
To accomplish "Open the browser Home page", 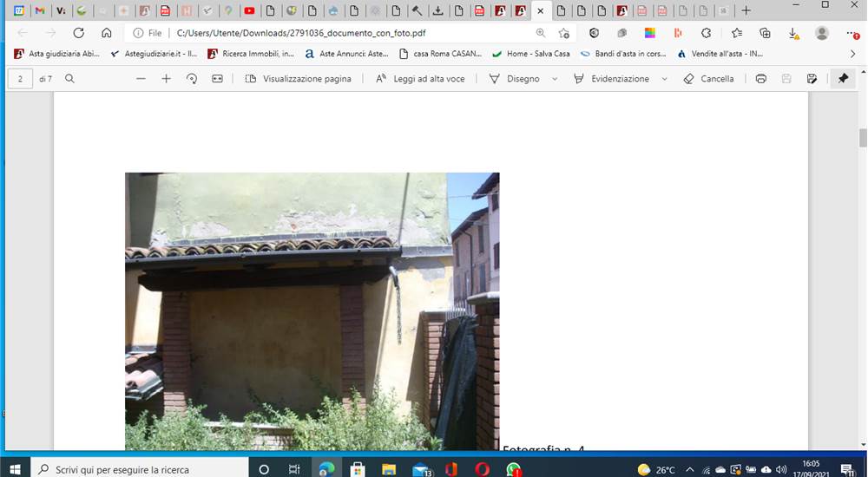I will [106, 33].
